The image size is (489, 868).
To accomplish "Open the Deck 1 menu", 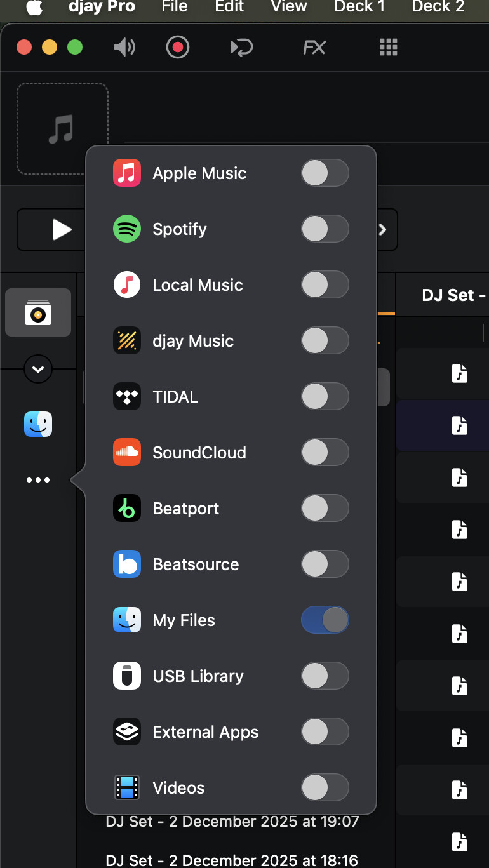I will (x=359, y=7).
